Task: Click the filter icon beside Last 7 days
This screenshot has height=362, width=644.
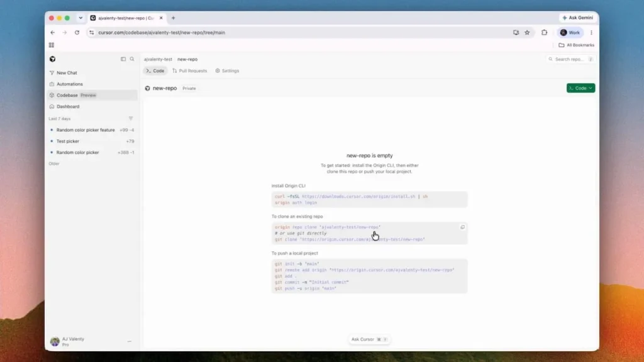Action: [x=131, y=119]
